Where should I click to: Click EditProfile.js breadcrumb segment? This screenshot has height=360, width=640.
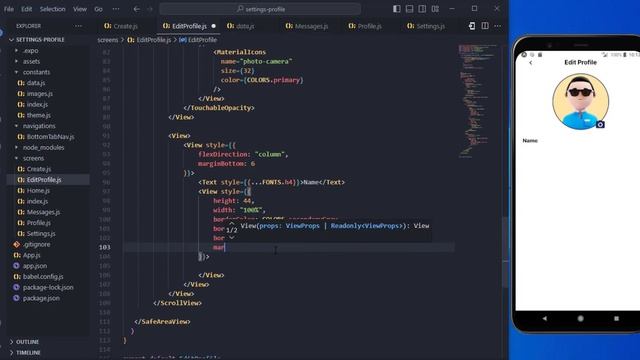[x=149, y=40]
